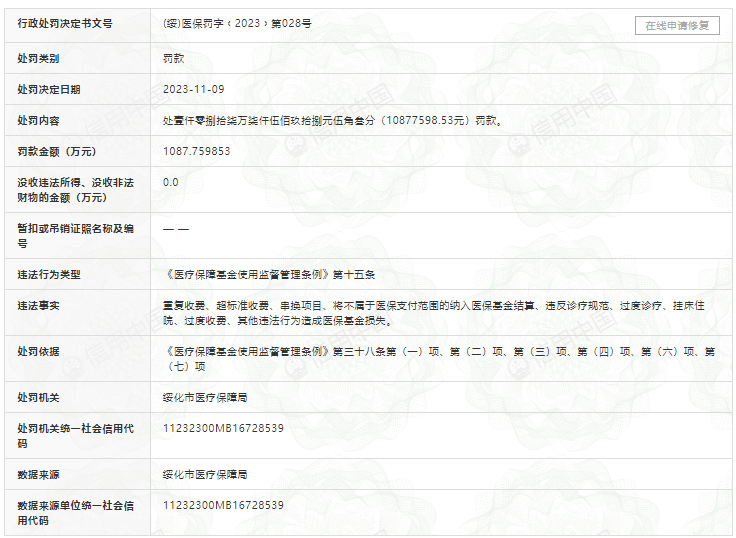Click the 罚款 value in 处罚类别 row
Viewport: 736px width, 538px height.
pos(174,58)
